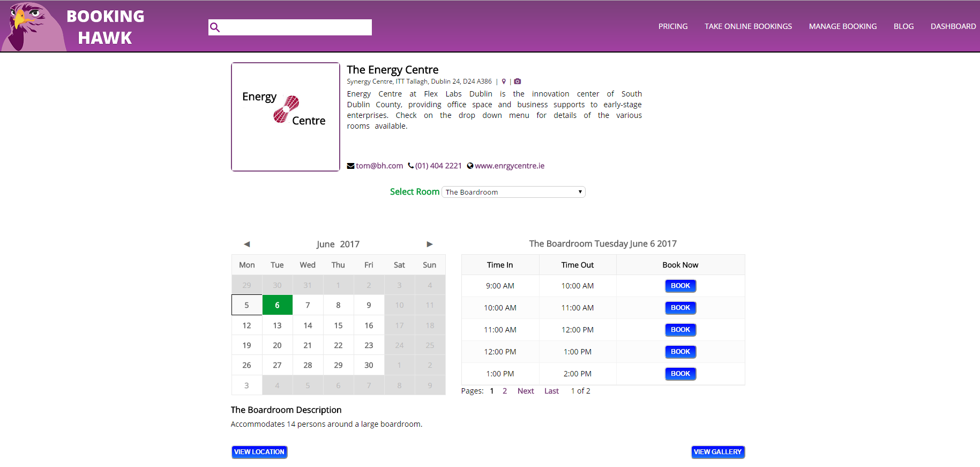Click 'The Boardroom Description' heading
980x467 pixels.
click(286, 410)
